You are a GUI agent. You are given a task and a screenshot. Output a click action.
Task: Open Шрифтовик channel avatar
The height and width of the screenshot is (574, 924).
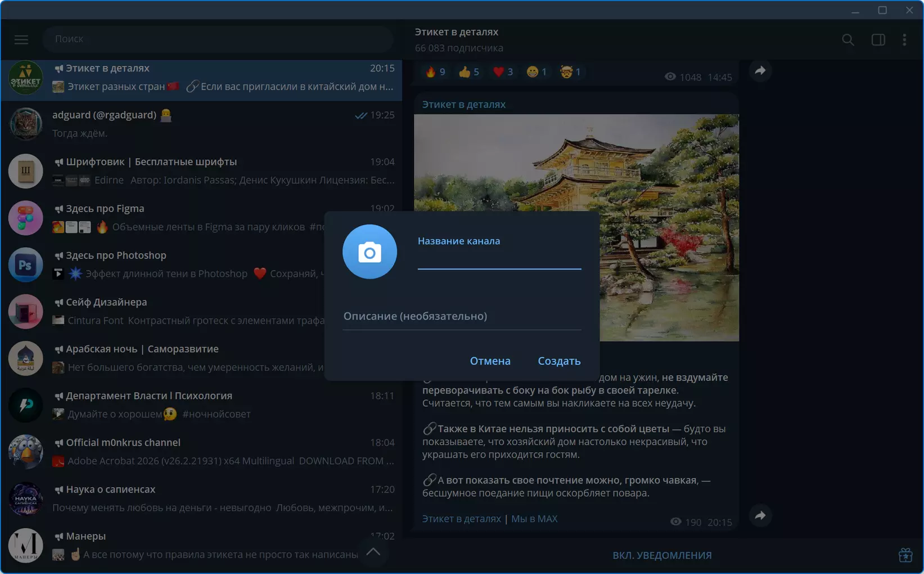click(25, 171)
